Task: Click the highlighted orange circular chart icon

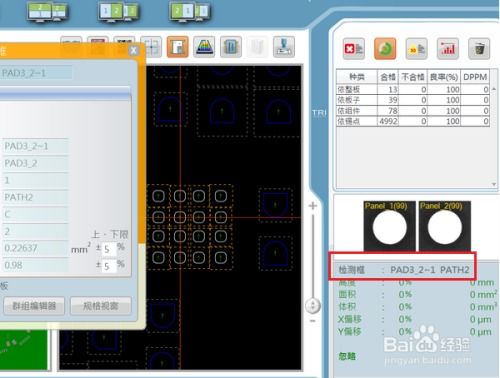Action: (385, 49)
